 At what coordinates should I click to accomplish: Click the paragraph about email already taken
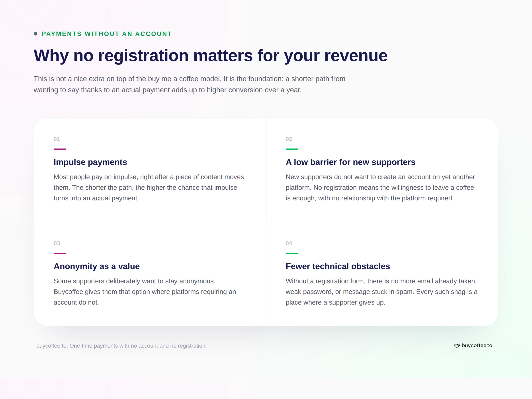(x=381, y=292)
